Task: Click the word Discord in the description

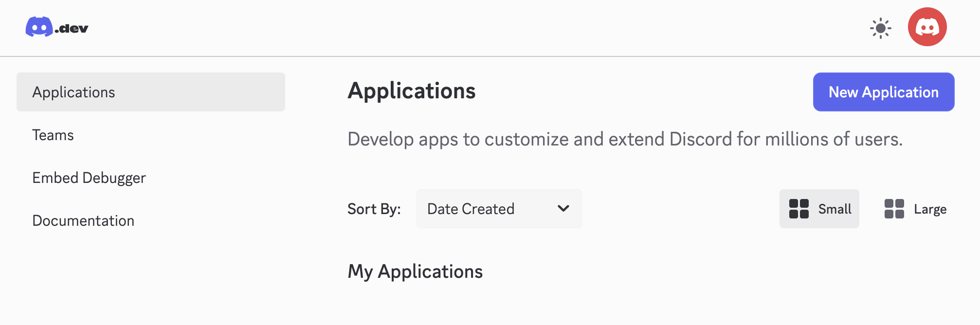Action: (x=701, y=139)
